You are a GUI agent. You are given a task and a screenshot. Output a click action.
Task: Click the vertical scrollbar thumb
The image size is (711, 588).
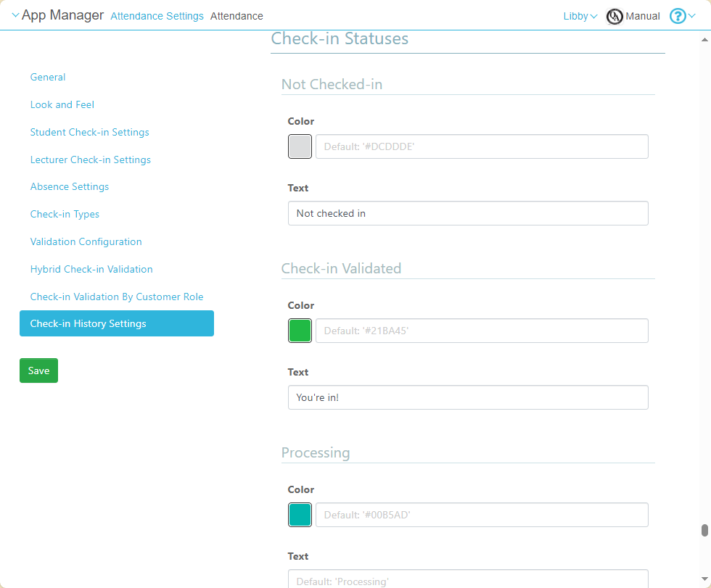coord(704,530)
